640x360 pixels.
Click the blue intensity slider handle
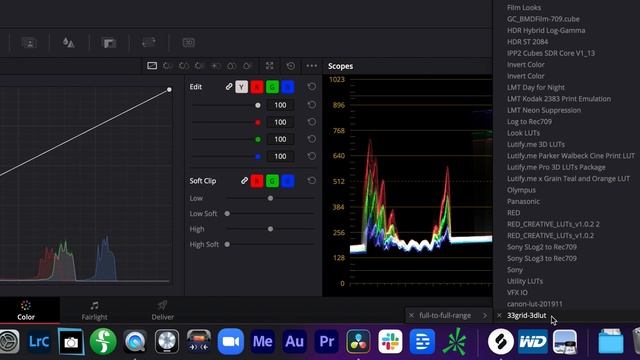[x=258, y=156]
